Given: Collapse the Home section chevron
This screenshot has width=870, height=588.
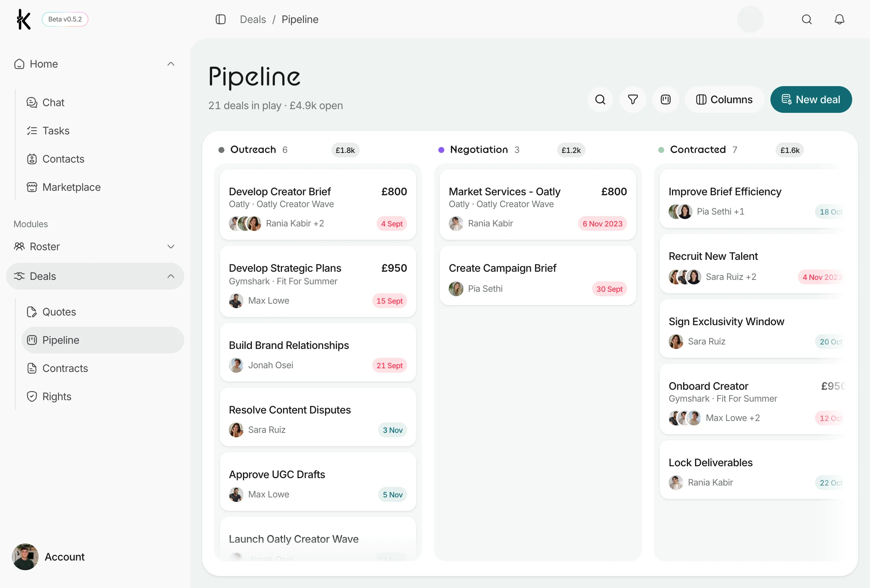Looking at the screenshot, I should [171, 64].
